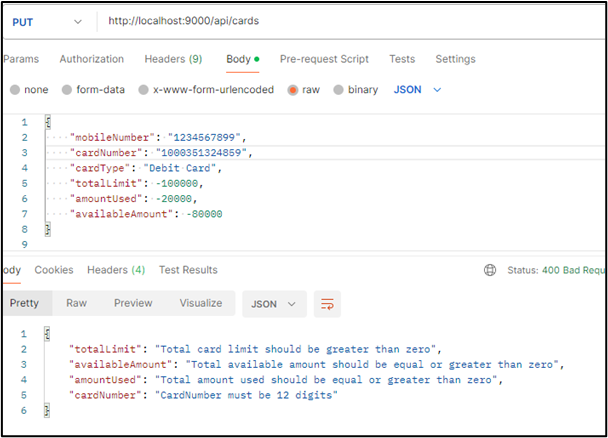Viewport: 608px width, 438px height.
Task: Switch to the Tests tab
Action: [402, 59]
